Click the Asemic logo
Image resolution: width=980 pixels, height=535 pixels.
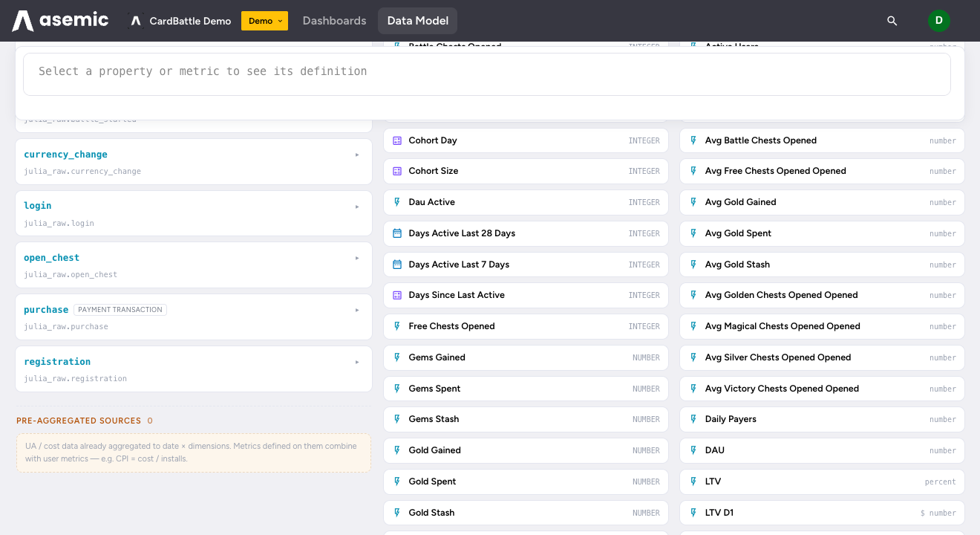tap(60, 21)
